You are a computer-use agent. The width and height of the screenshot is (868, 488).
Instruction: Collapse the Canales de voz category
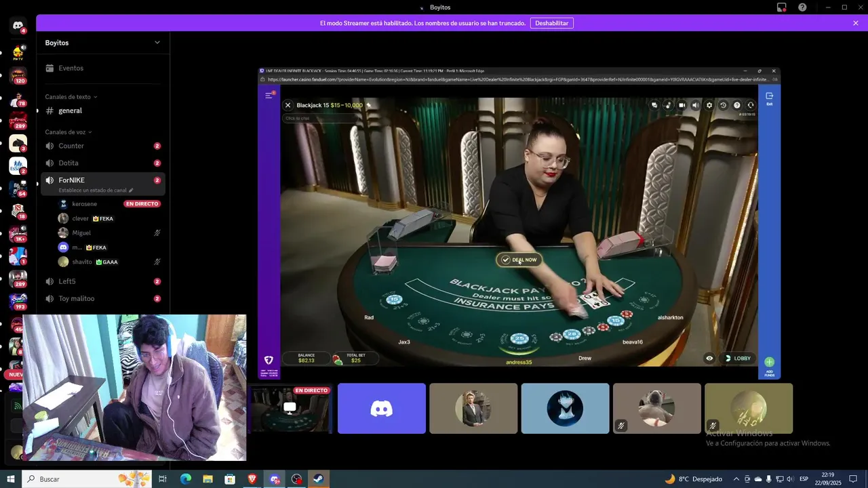(x=68, y=132)
